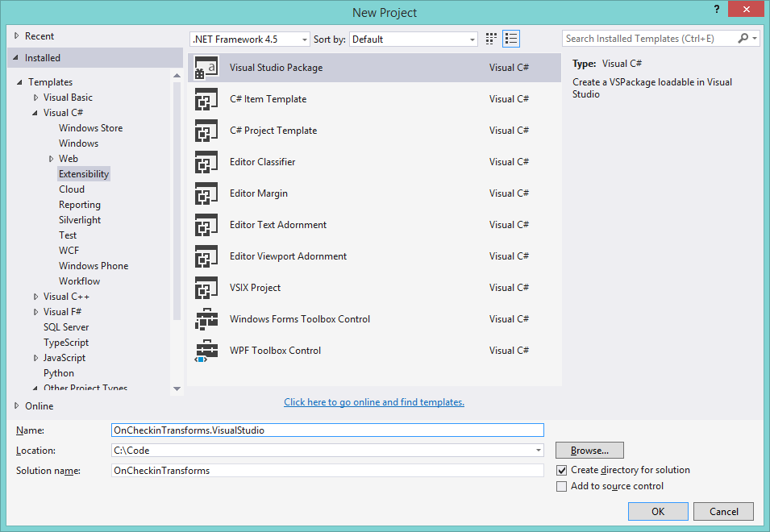Image resolution: width=770 pixels, height=532 pixels.
Task: Open the online templates link
Action: click(373, 401)
